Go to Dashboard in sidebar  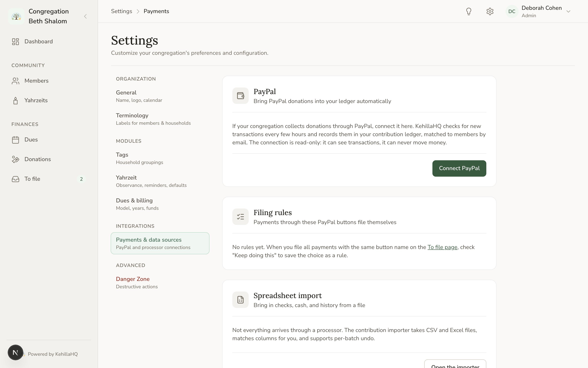(49, 42)
